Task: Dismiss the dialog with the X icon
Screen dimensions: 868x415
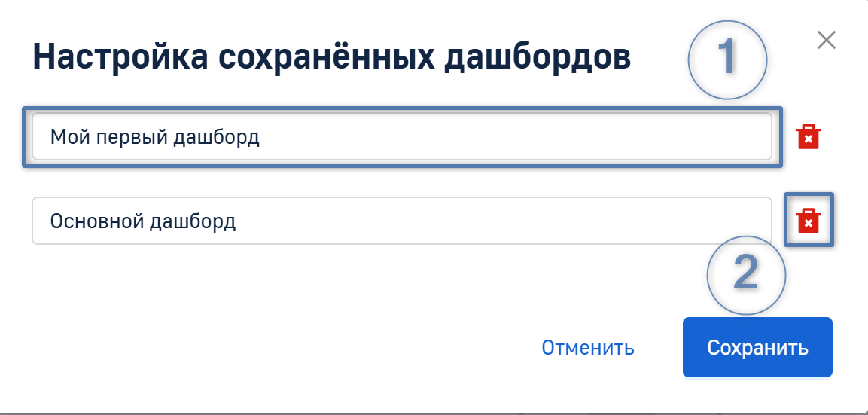Action: (826, 41)
